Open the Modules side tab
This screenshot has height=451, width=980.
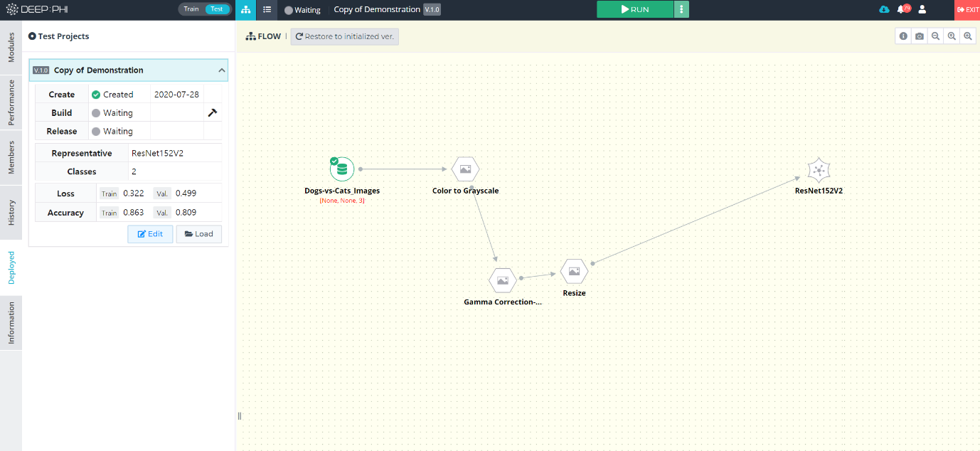[x=11, y=47]
